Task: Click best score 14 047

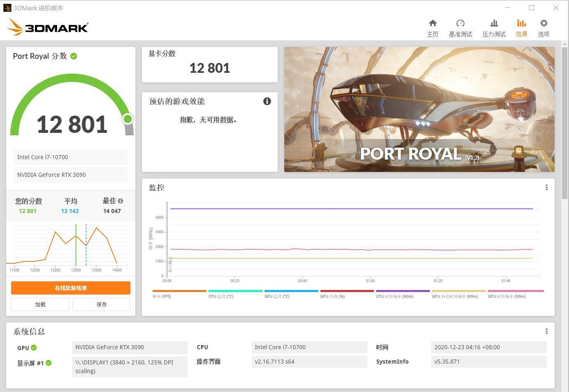Action: tap(112, 211)
